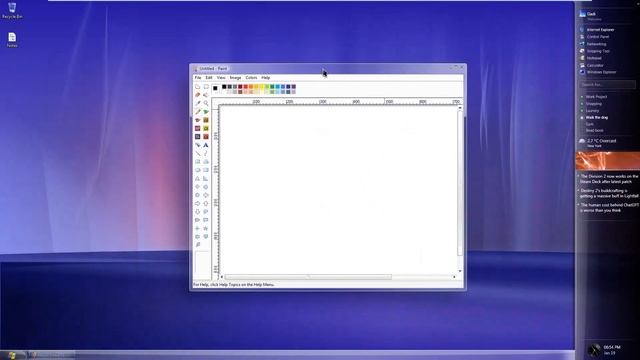This screenshot has height=360, width=640.
Task: Select the Pencil tool
Action: [198, 112]
